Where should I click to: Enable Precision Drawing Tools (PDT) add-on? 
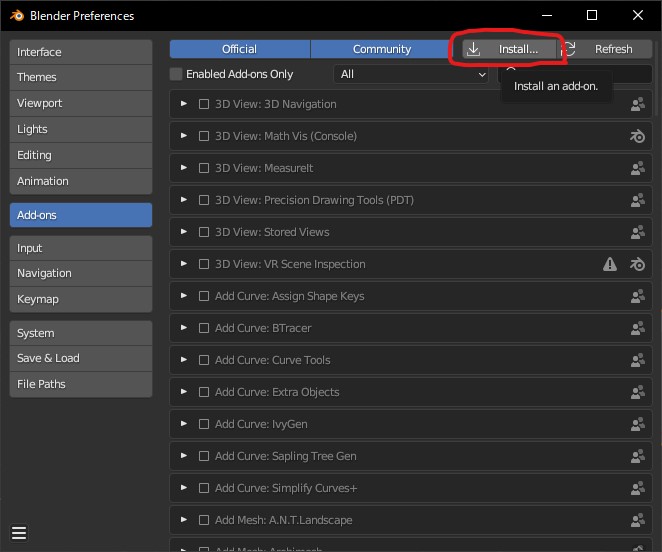204,200
